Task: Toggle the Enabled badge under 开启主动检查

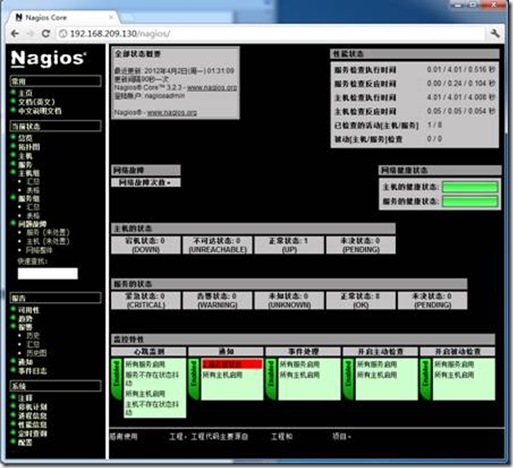Action: [348, 379]
